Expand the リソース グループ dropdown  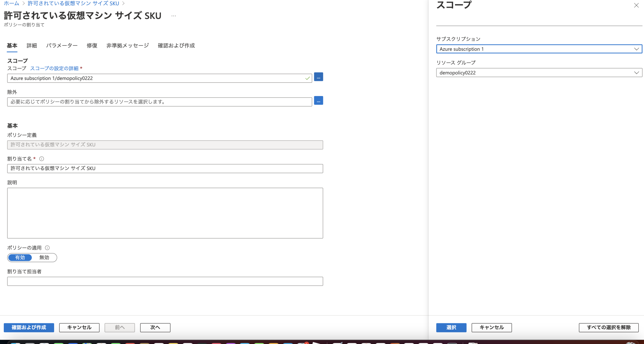tap(539, 73)
